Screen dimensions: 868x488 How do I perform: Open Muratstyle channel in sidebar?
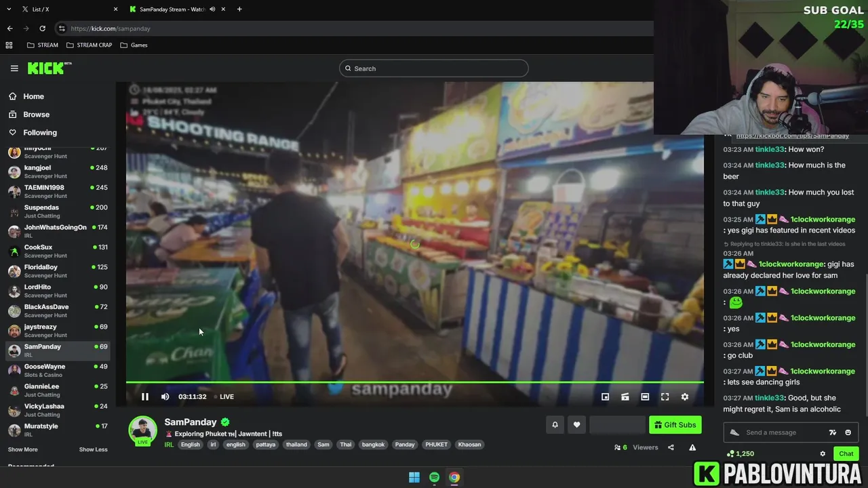(58, 430)
